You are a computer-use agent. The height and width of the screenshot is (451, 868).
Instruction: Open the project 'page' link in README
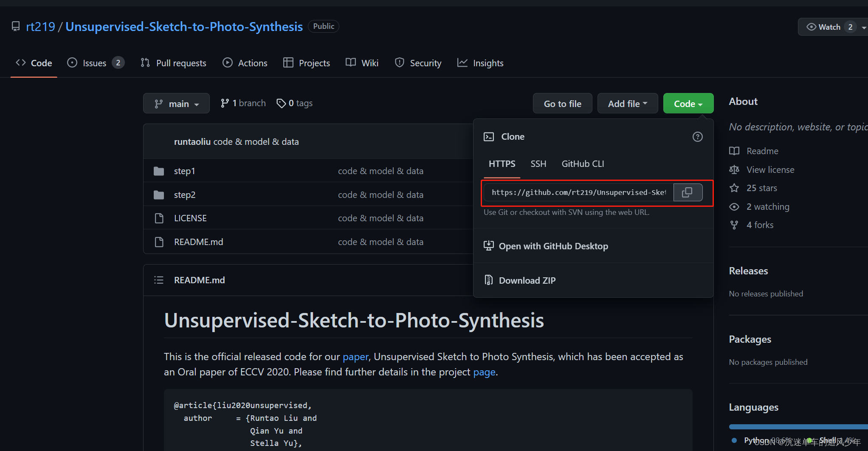point(484,372)
